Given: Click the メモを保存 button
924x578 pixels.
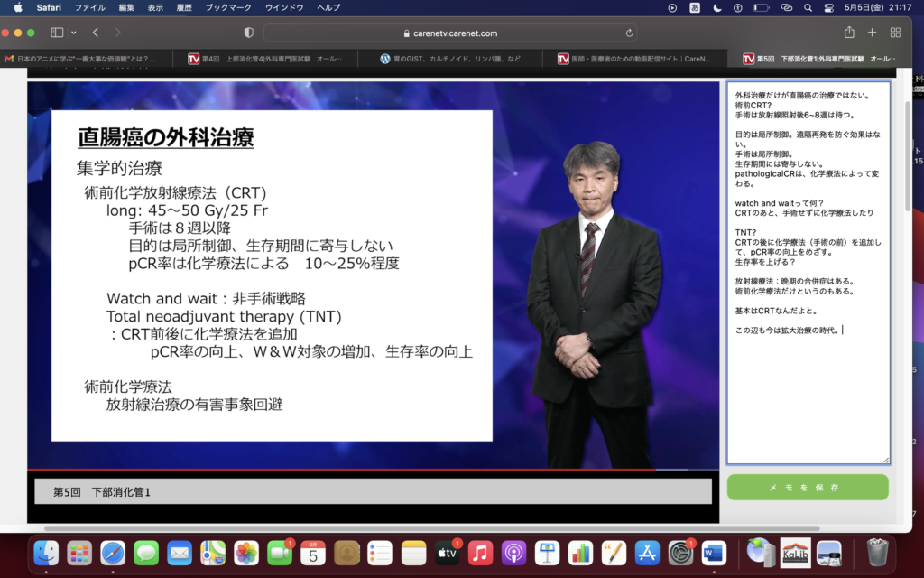Looking at the screenshot, I should pos(808,488).
